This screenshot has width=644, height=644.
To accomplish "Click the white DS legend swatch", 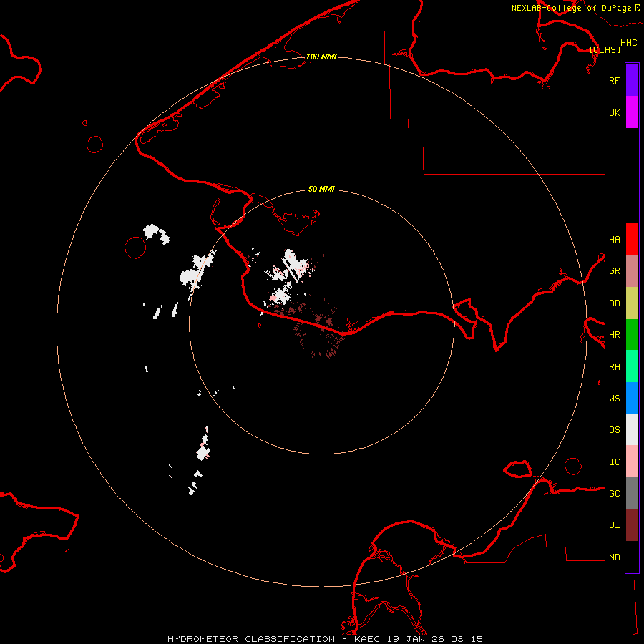I will point(632,429).
